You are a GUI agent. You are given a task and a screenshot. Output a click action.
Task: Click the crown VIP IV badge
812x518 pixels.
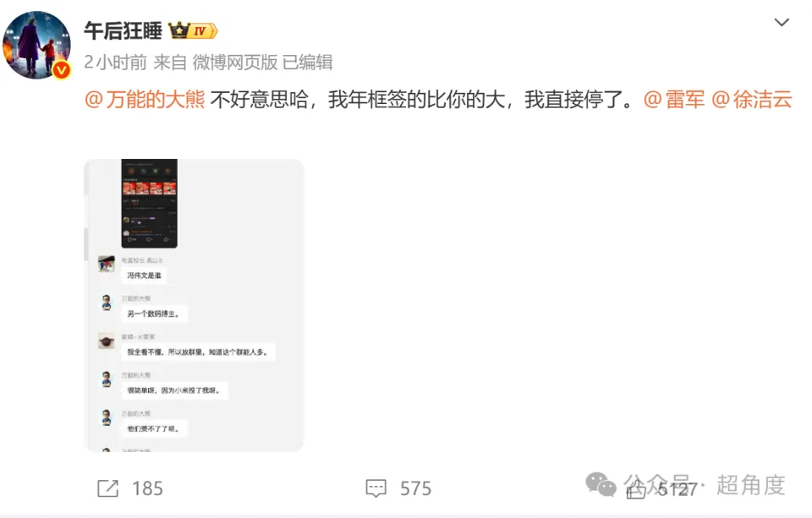tap(193, 31)
